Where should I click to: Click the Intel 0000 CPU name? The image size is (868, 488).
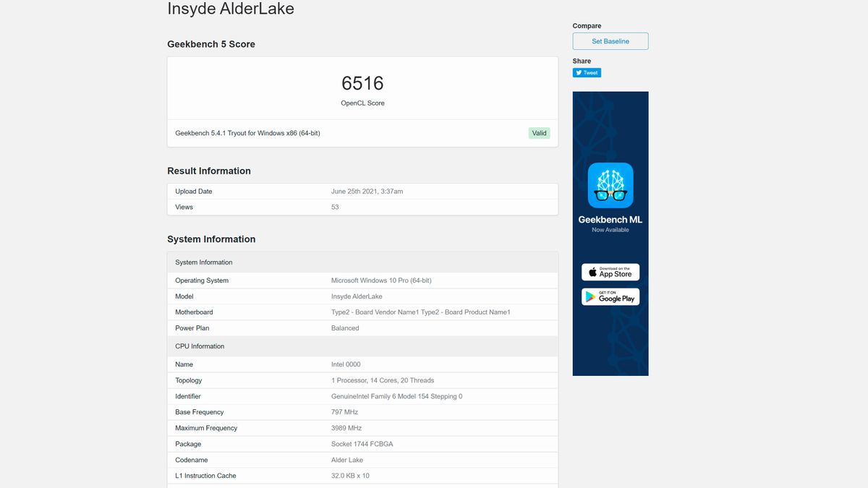tap(346, 364)
